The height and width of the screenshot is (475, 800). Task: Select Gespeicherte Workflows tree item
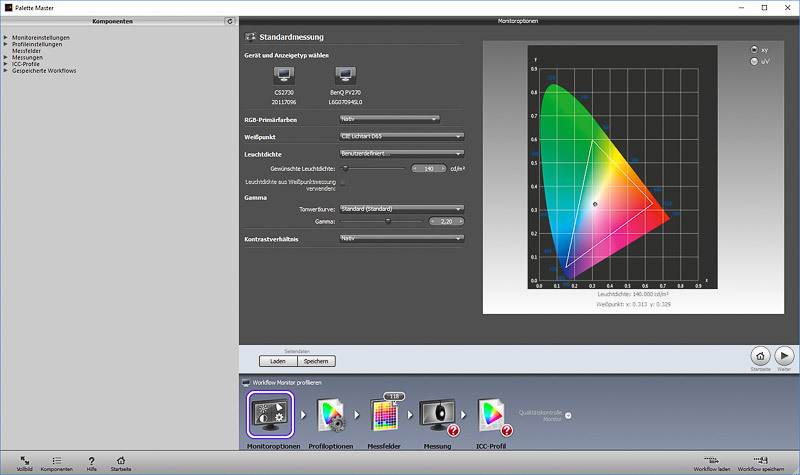tap(44, 71)
